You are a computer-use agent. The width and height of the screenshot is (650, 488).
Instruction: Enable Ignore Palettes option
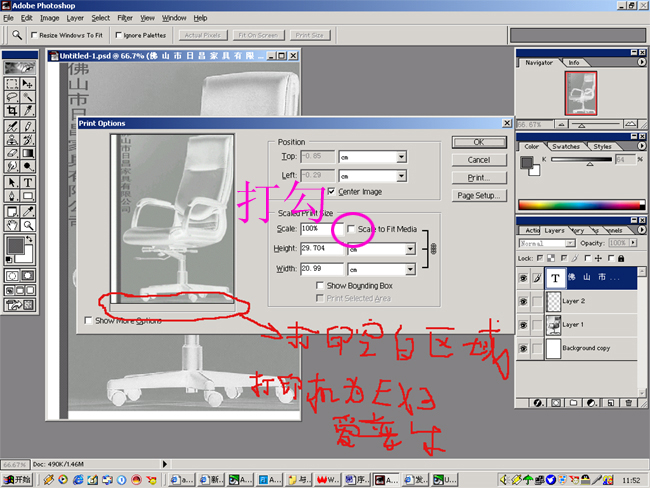119,35
